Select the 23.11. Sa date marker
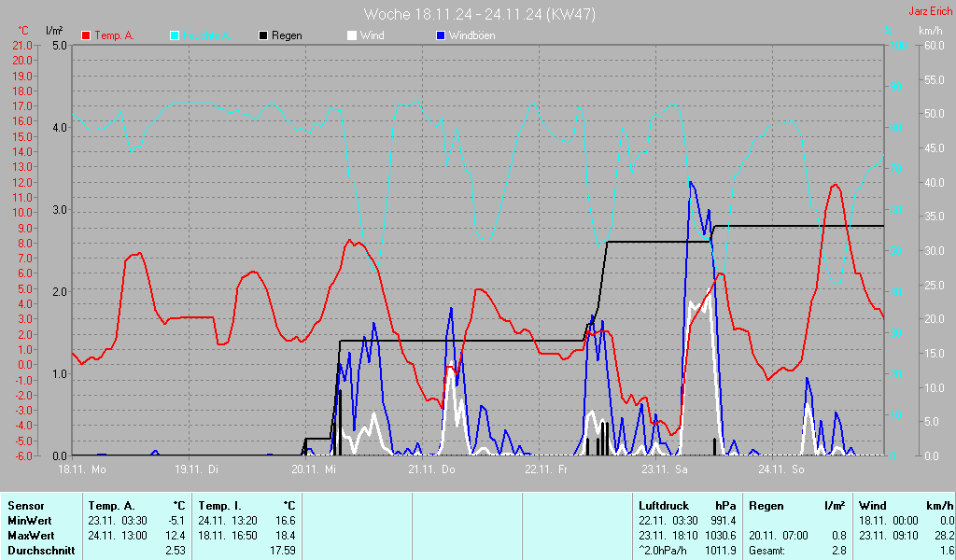Screen dimensions: 956x560 coord(664,469)
